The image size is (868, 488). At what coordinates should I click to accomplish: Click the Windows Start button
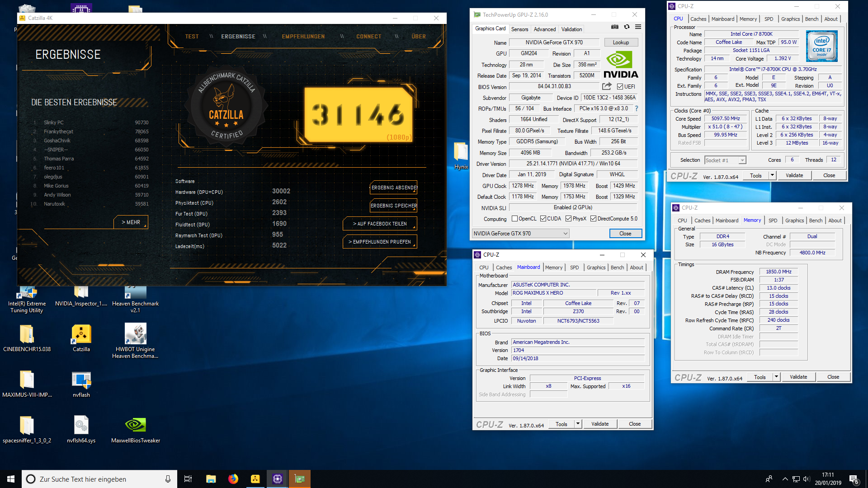(11, 479)
